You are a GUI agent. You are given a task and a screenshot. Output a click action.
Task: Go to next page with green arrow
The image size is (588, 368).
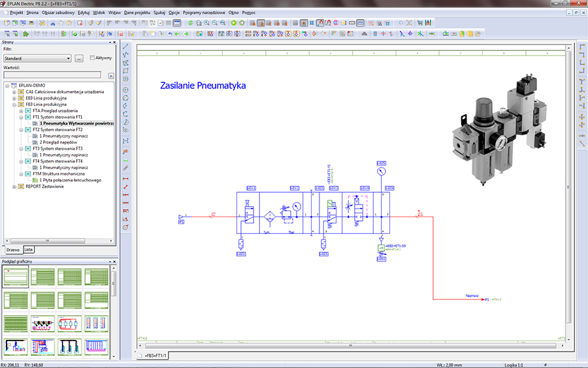click(x=242, y=24)
